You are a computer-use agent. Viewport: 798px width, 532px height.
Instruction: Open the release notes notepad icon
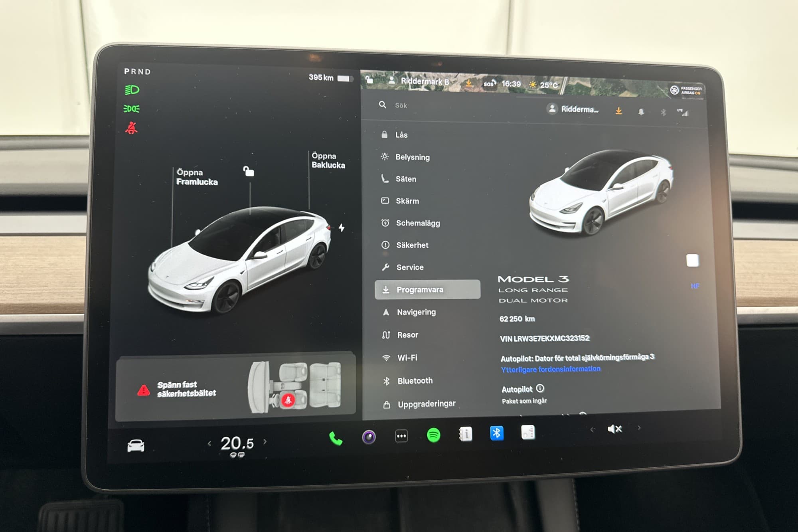(528, 432)
